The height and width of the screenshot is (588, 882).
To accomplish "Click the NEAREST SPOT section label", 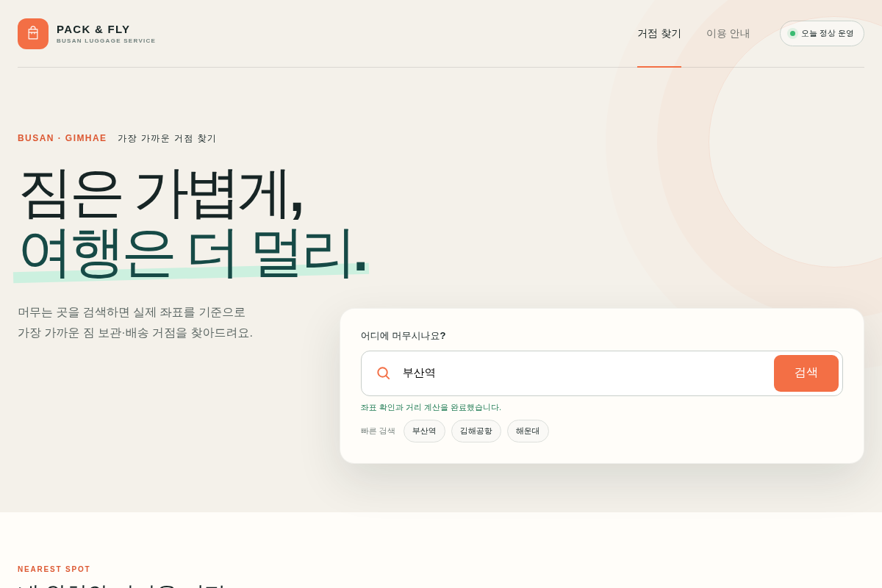I will tap(54, 570).
